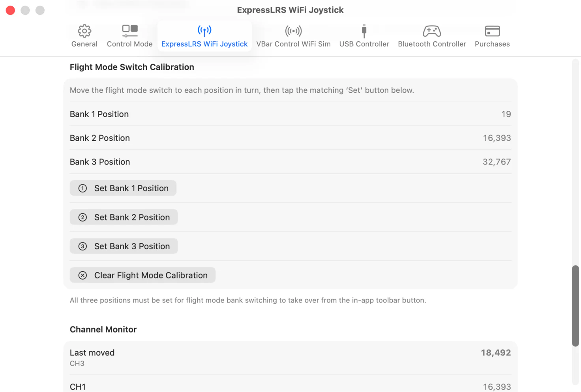Switch to the VBar Control WiFi Sim tab
581x392 pixels.
[293, 36]
